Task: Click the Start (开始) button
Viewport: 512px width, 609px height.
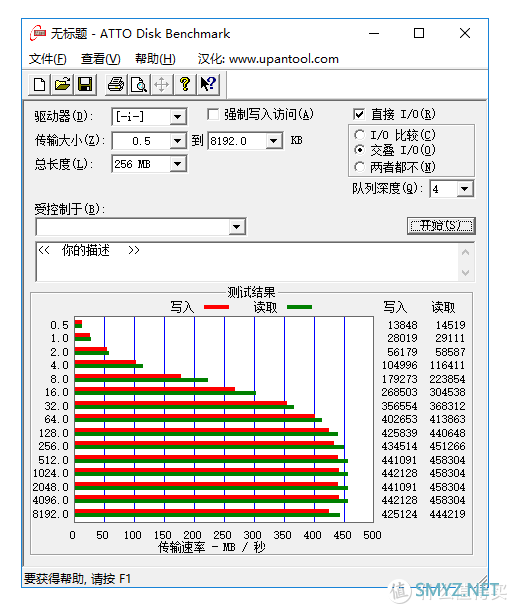Action: 441,226
